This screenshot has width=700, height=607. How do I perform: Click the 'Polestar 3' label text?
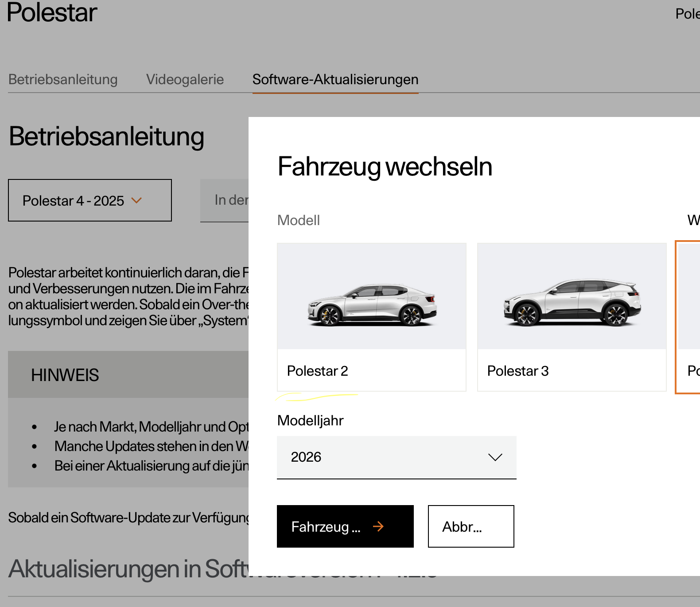[518, 371]
